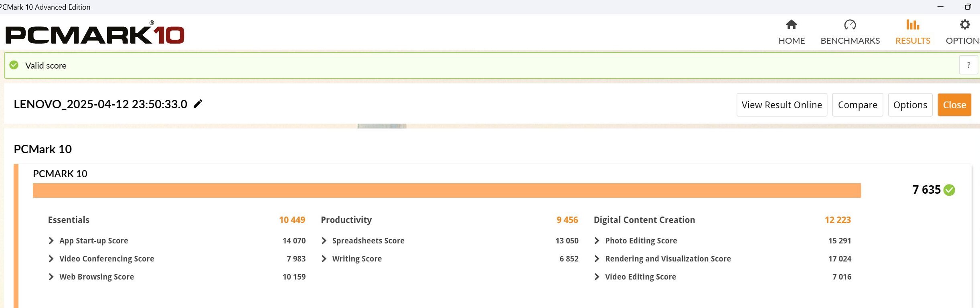The height and width of the screenshot is (308, 980).
Task: Click View Result Online button
Action: 782,105
